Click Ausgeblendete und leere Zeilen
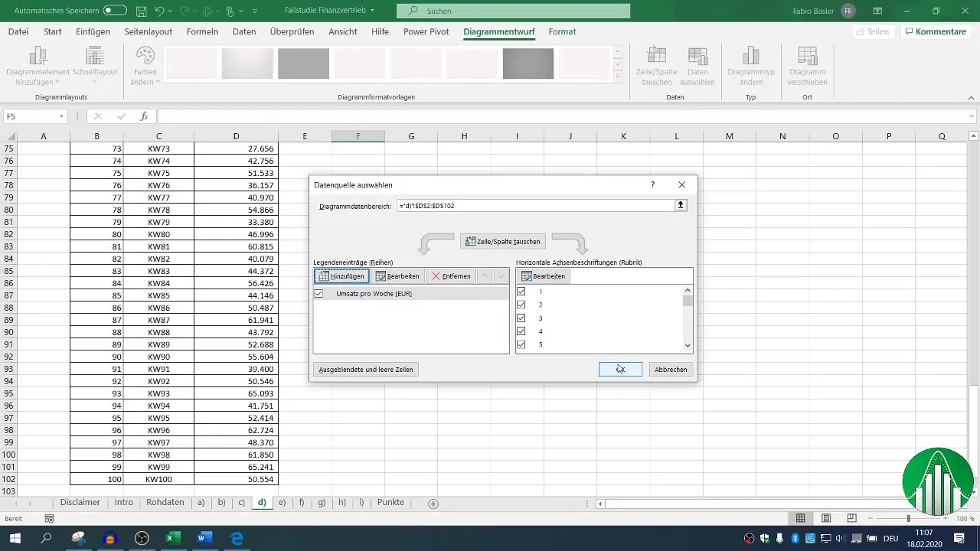This screenshot has height=551, width=980. [366, 369]
